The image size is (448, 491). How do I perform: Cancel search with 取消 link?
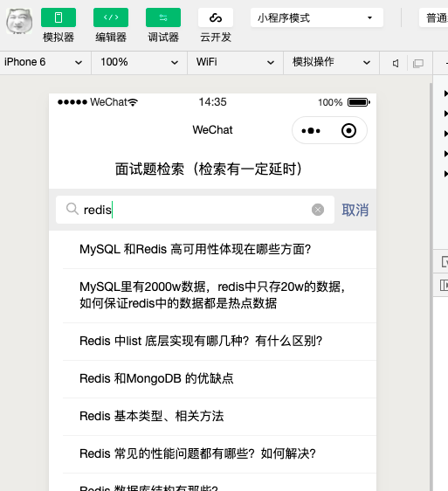pyautogui.click(x=355, y=210)
